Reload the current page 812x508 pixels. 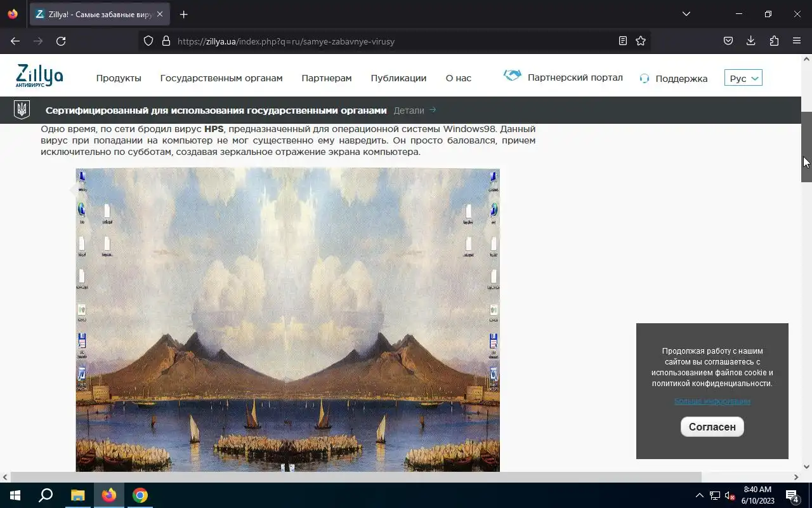pyautogui.click(x=61, y=41)
